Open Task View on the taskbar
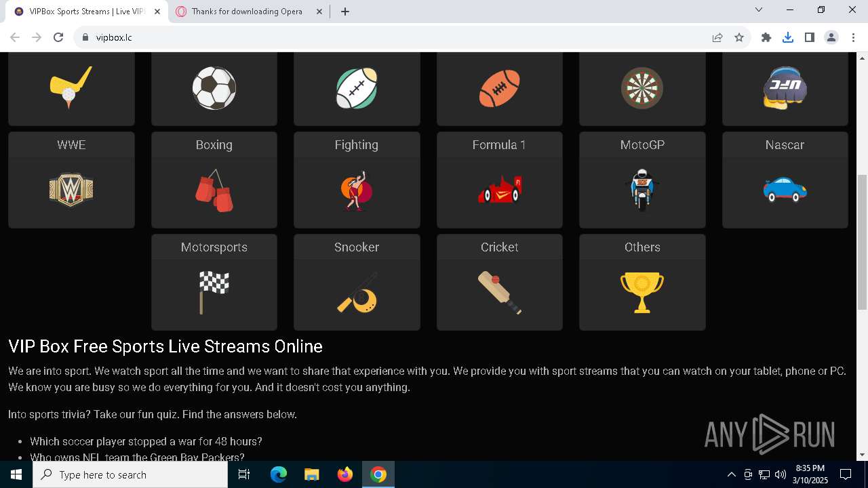This screenshot has width=868, height=488. coord(244,474)
